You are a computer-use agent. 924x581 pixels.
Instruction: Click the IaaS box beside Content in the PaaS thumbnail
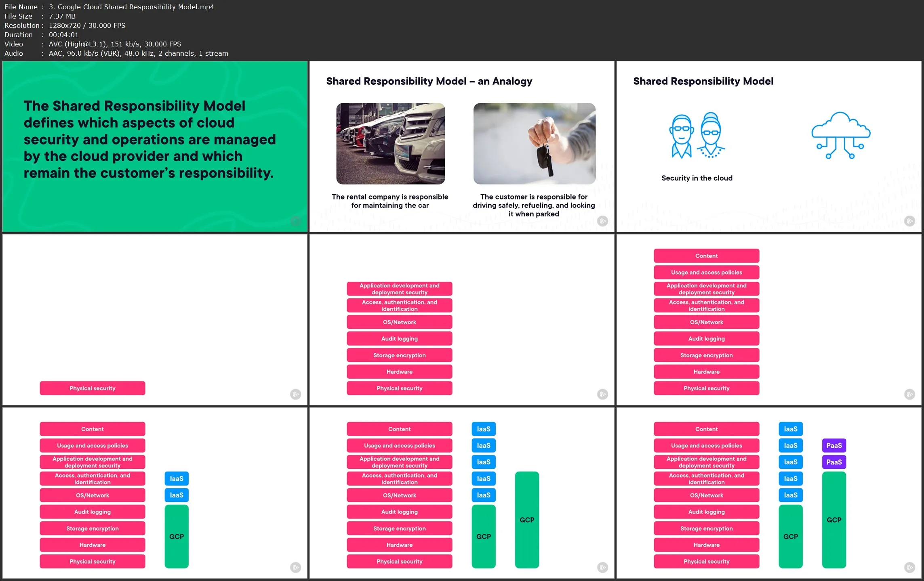pyautogui.click(x=791, y=429)
